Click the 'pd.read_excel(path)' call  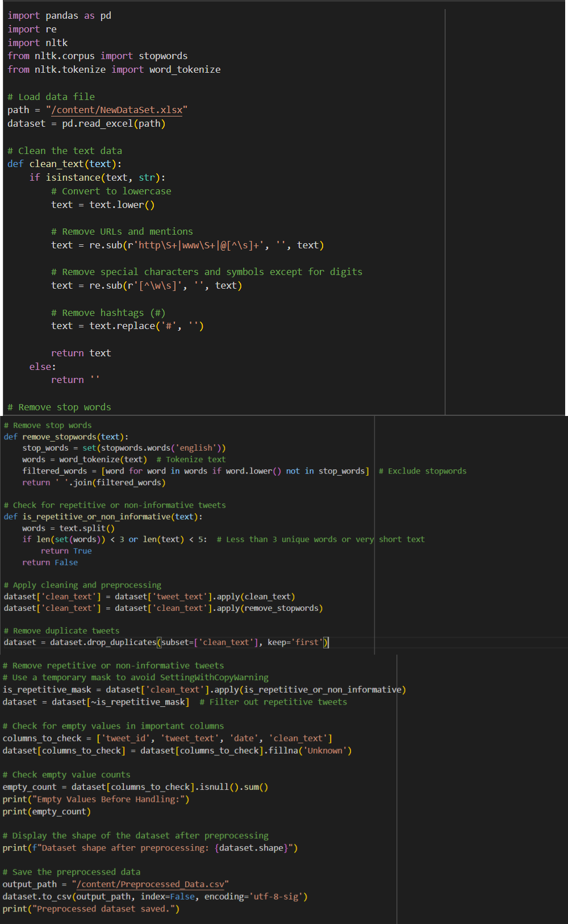tap(114, 124)
